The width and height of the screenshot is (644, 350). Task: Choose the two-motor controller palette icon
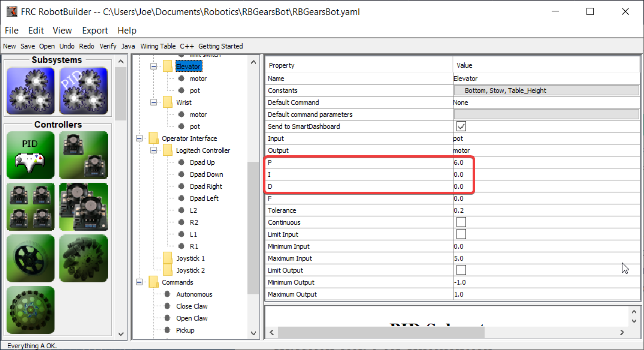coord(84,155)
